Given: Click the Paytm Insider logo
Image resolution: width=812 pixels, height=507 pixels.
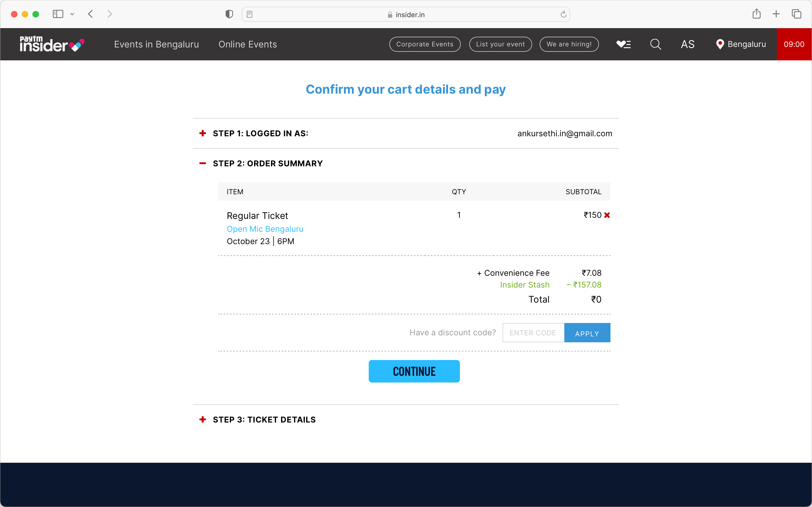Looking at the screenshot, I should coord(52,44).
